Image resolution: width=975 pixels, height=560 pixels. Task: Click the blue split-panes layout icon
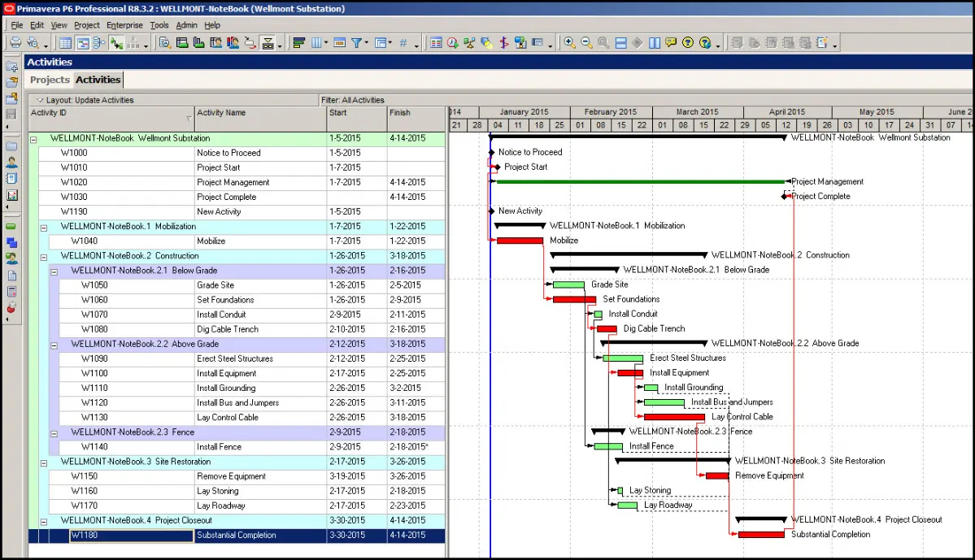620,43
